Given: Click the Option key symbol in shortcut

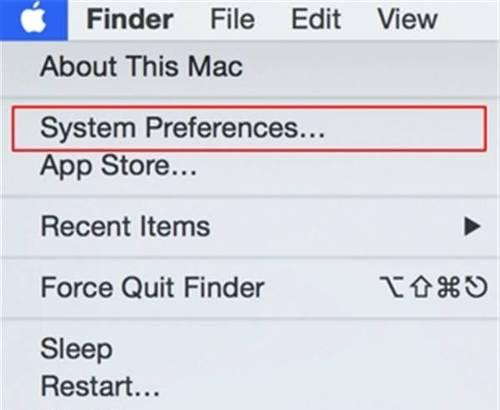Looking at the screenshot, I should point(392,287).
